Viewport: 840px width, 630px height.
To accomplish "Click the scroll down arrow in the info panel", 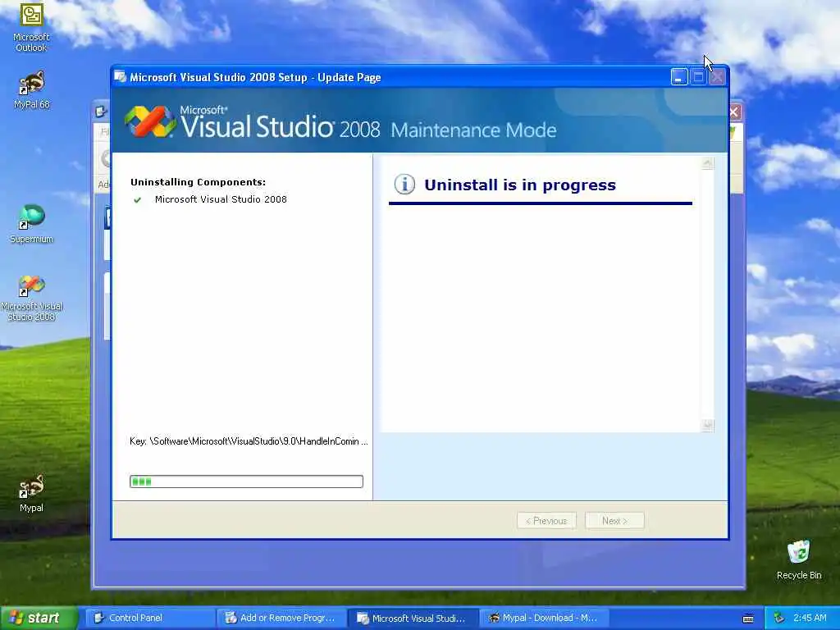I will click(707, 426).
